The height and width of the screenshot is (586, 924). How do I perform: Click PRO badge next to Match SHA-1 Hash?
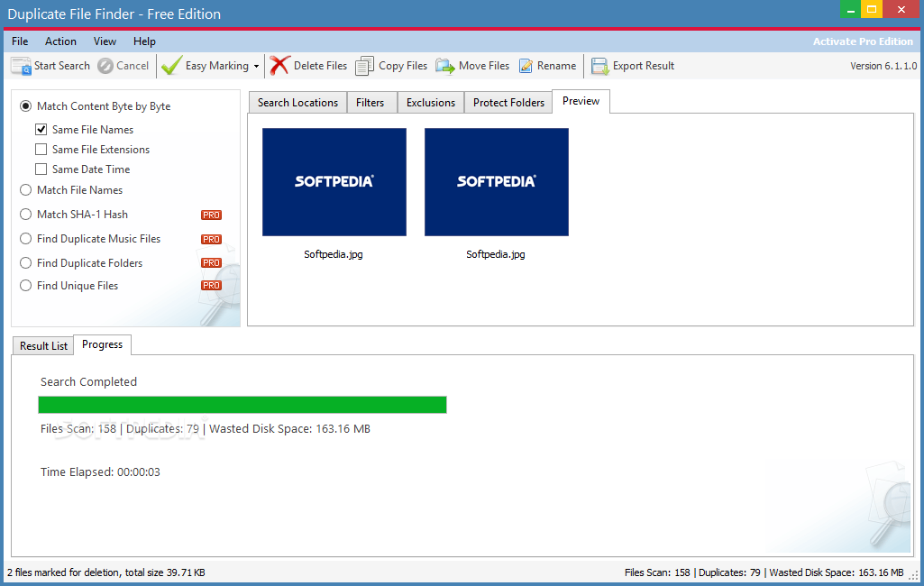coord(211,215)
